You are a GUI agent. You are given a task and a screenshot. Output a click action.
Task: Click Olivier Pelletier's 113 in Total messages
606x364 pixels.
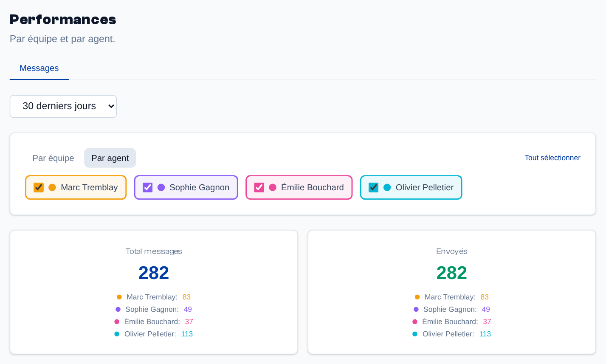[187, 334]
